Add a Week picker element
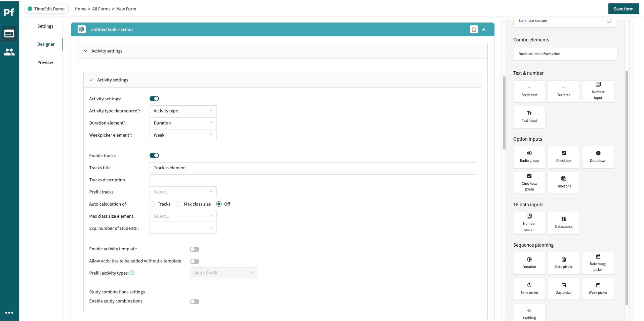 [x=598, y=289]
